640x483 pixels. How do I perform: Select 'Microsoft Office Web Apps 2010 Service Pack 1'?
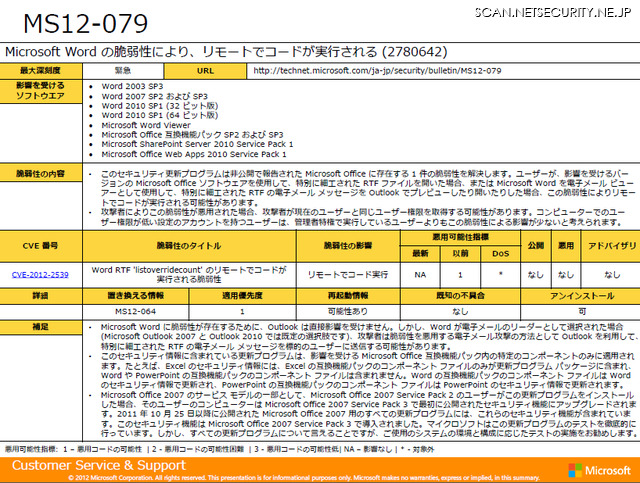(x=194, y=154)
